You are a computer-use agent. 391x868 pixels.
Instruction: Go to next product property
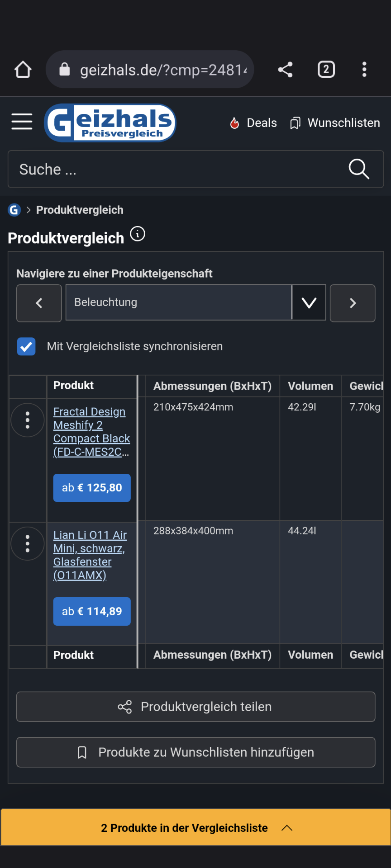pyautogui.click(x=353, y=303)
